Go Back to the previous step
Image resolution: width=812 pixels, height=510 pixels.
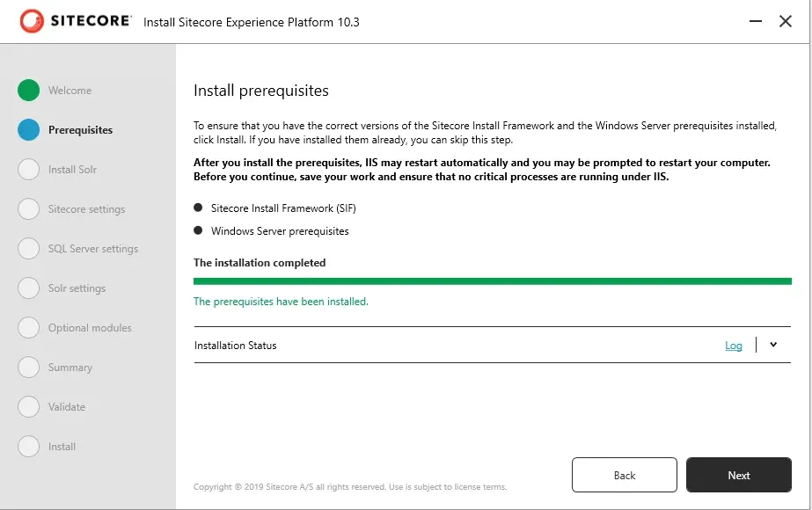[624, 475]
